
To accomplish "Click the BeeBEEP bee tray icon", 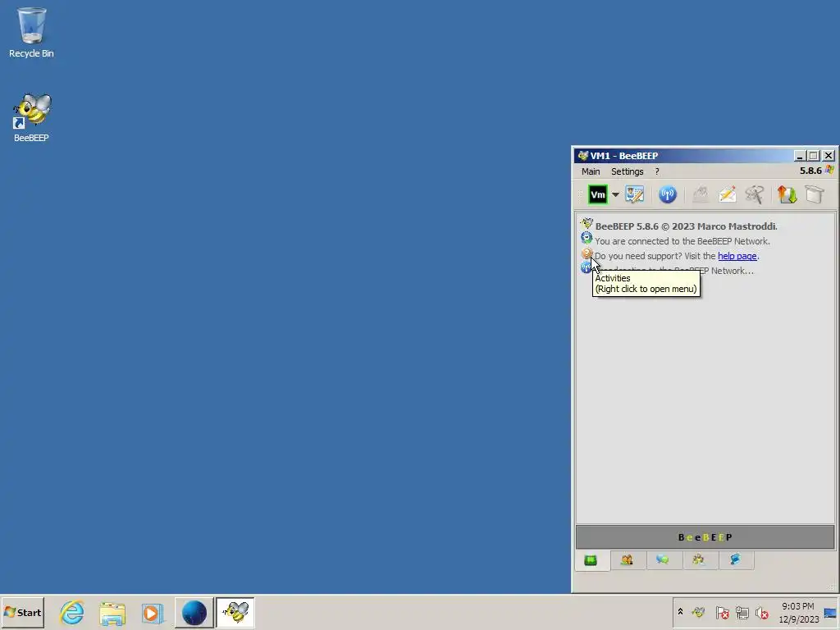I will [x=698, y=612].
